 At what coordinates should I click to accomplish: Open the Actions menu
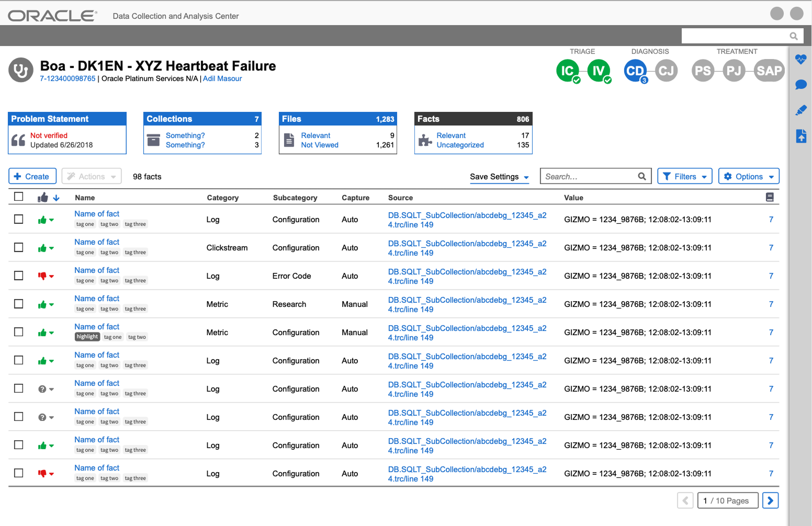click(91, 176)
